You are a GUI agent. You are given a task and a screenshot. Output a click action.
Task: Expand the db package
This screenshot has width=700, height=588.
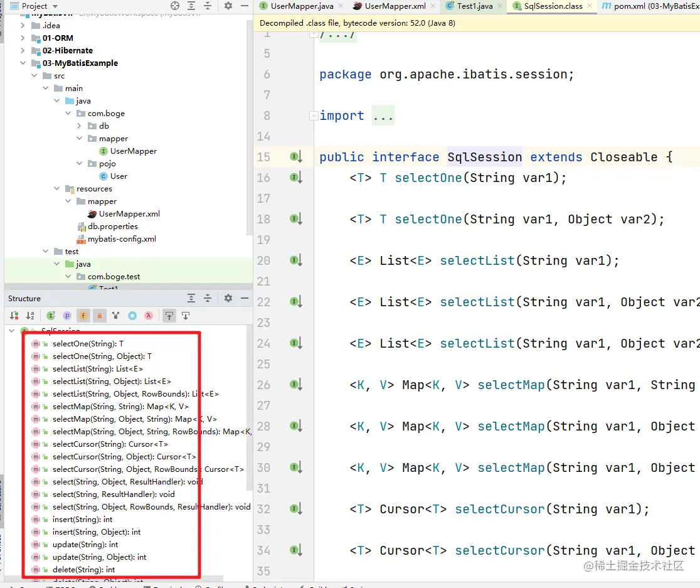[79, 126]
